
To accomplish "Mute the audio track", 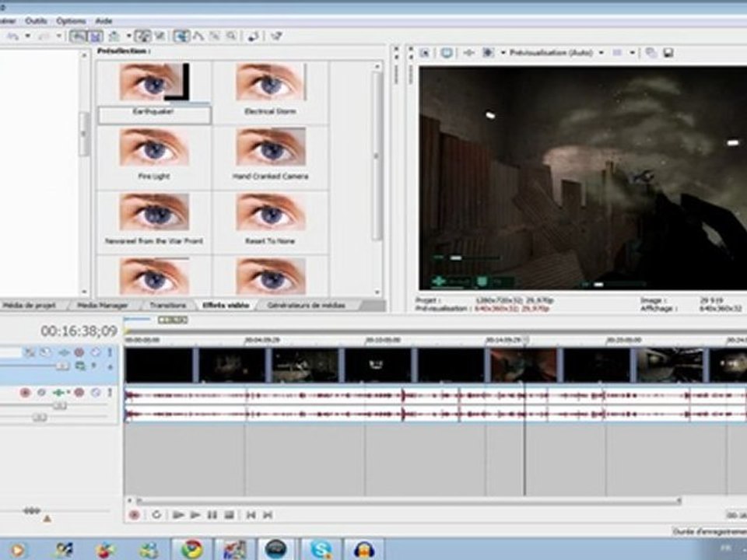I will [x=79, y=392].
